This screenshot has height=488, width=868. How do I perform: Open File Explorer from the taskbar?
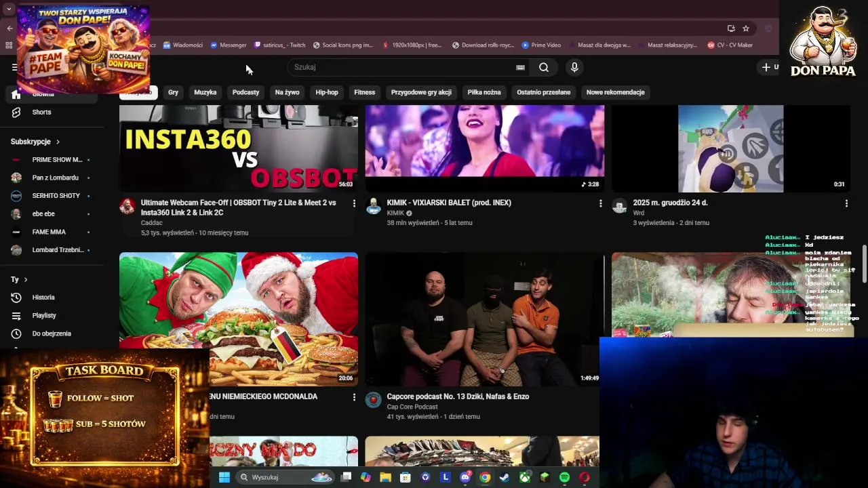[x=385, y=477]
